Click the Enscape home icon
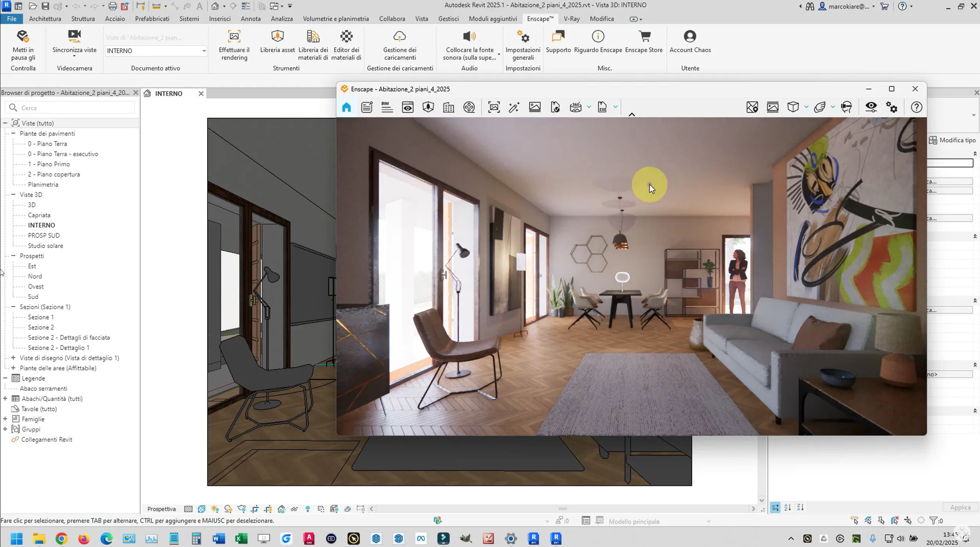980x547 pixels. [x=346, y=107]
